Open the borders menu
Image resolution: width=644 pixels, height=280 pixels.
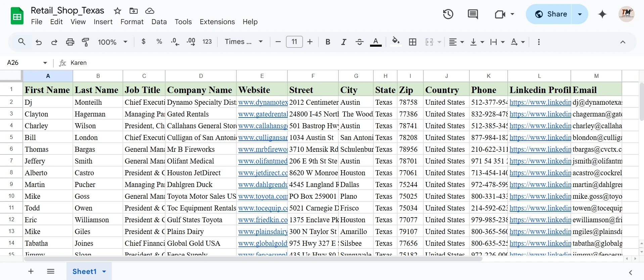413,42
